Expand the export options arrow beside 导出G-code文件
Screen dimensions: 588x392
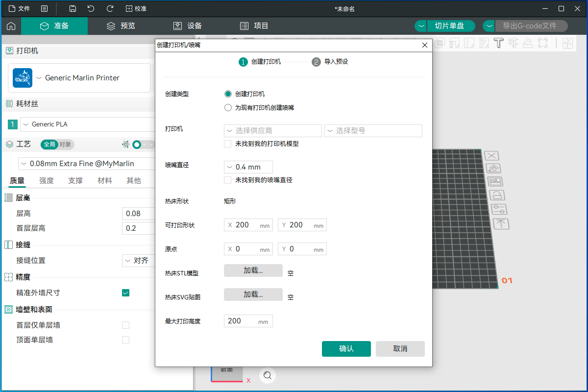pyautogui.click(x=489, y=26)
